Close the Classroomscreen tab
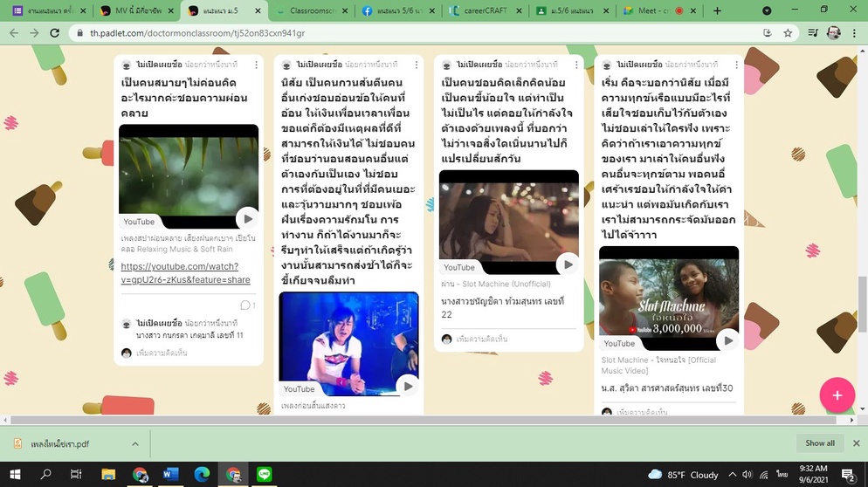This screenshot has height=487, width=868. click(345, 10)
